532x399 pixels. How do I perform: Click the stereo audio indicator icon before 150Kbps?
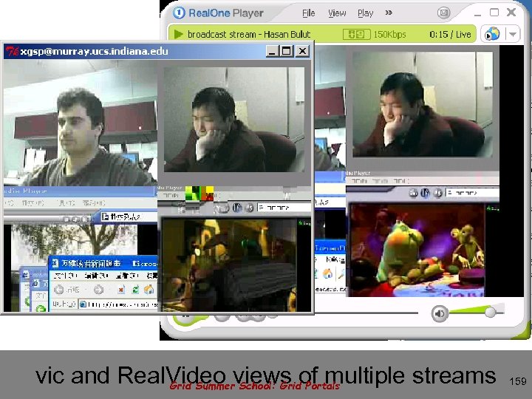tap(356, 34)
